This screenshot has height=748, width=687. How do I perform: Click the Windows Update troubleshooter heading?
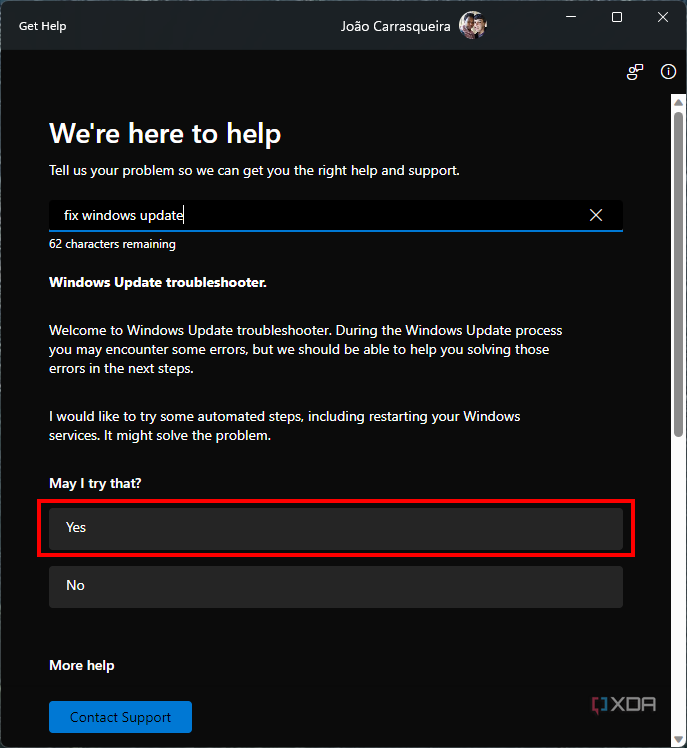point(158,282)
